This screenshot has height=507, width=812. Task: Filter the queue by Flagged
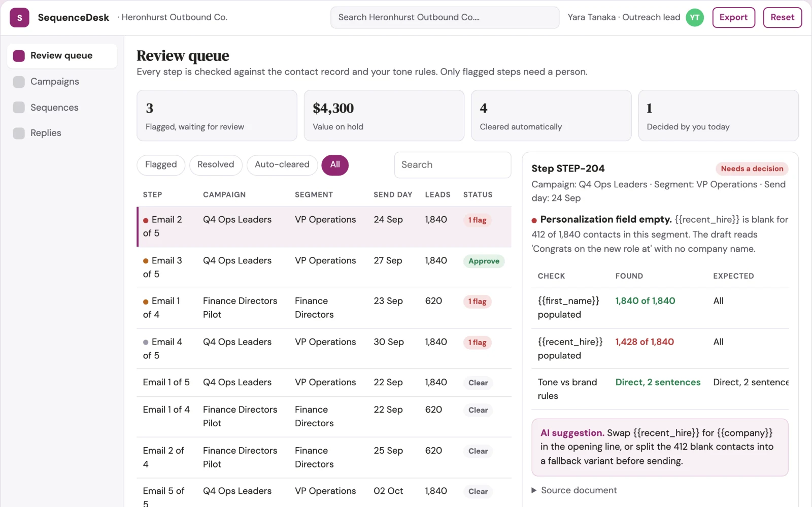[x=161, y=165]
